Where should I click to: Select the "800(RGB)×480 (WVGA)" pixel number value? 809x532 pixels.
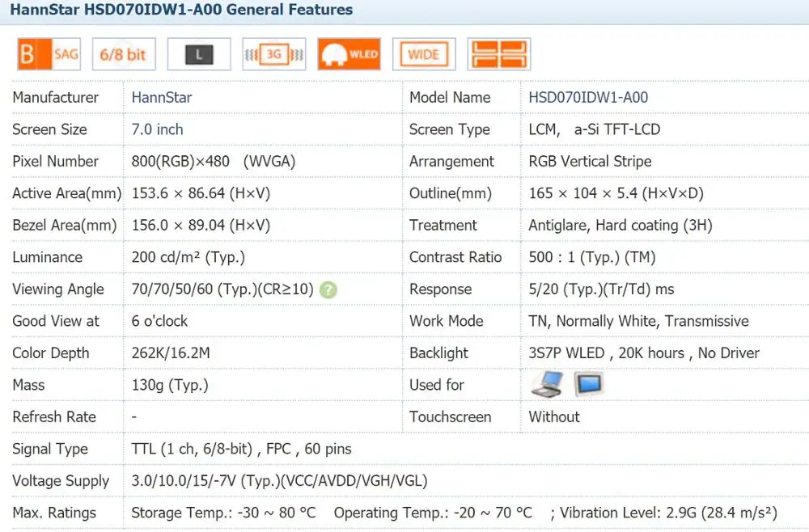click(214, 162)
